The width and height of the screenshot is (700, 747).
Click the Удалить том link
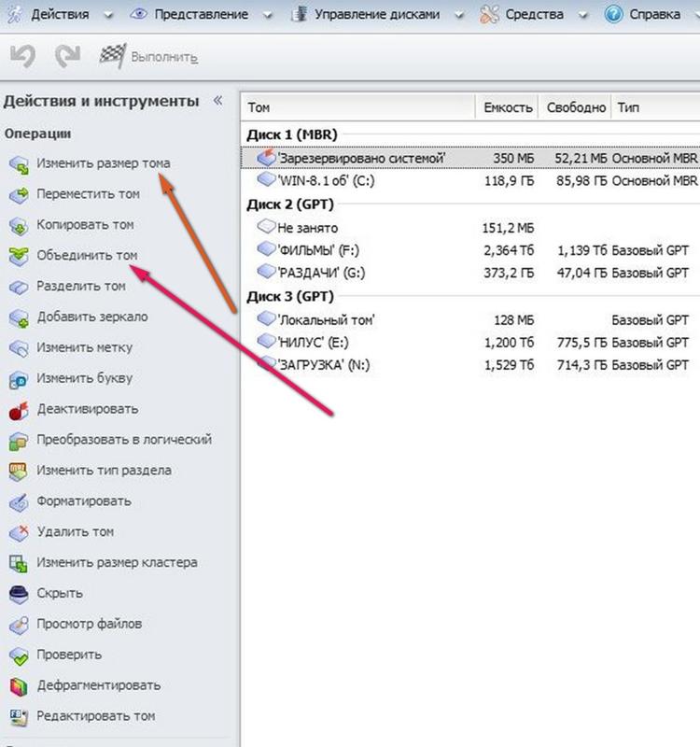click(76, 531)
